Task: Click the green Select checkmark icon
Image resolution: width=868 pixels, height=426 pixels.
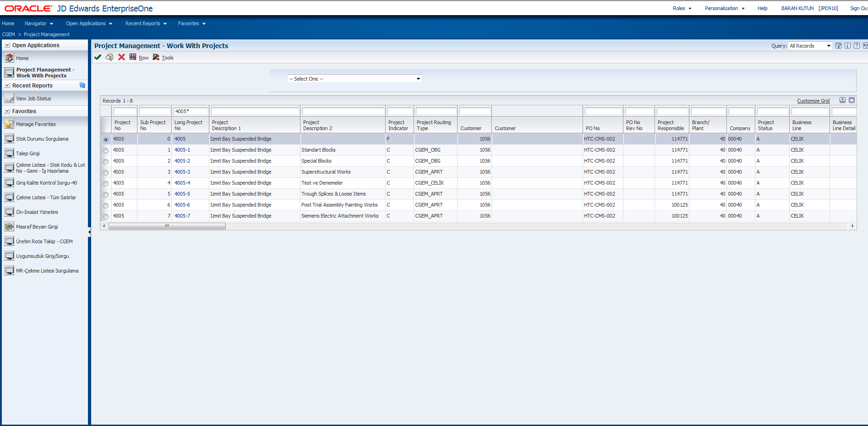Action: [x=98, y=57]
